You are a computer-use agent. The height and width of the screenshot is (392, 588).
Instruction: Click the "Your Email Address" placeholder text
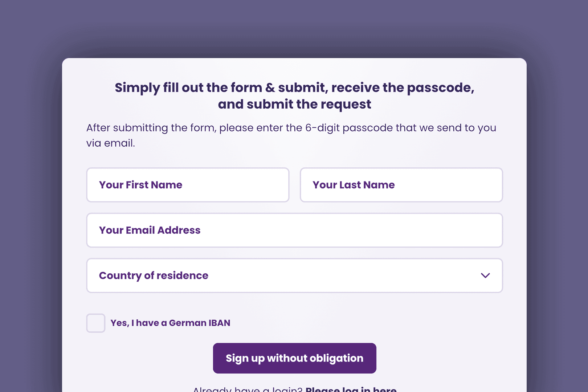[x=150, y=230]
